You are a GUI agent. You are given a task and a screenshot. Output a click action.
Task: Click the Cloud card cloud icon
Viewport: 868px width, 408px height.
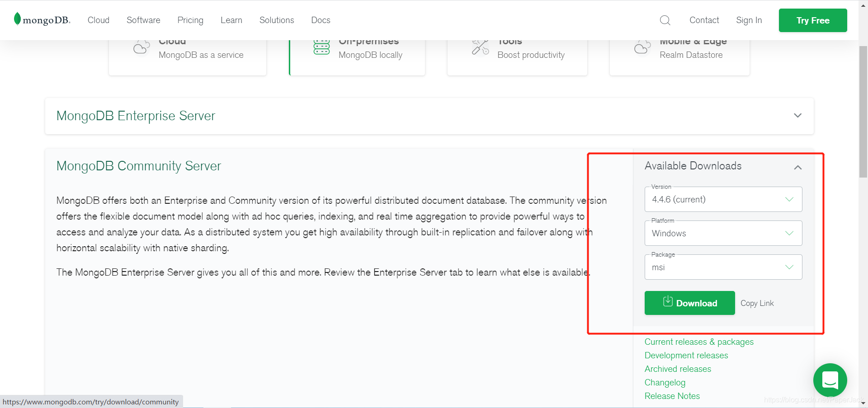click(142, 47)
